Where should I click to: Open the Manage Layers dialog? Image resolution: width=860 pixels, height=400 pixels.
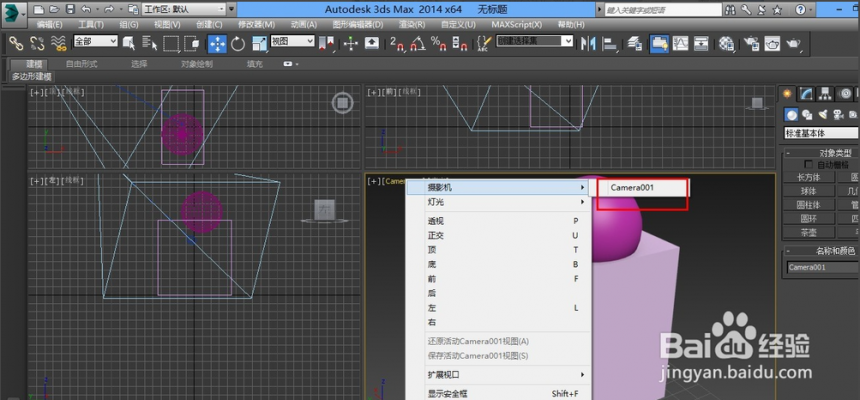[x=635, y=43]
